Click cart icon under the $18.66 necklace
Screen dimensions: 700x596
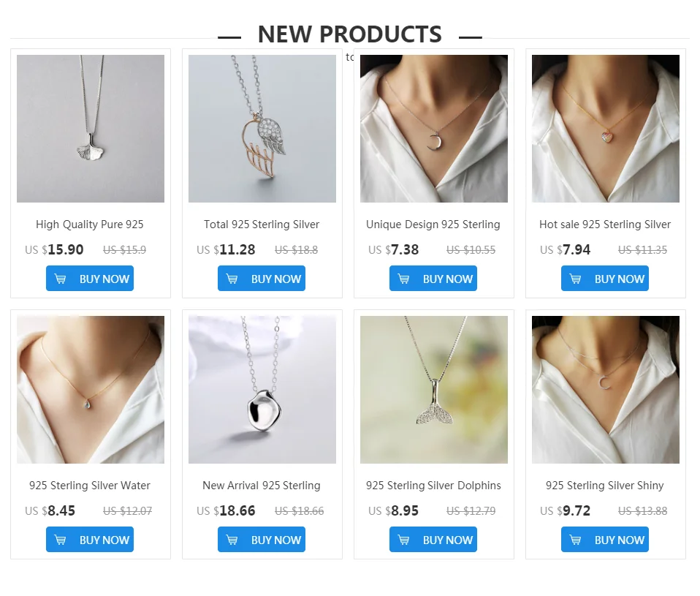click(232, 540)
